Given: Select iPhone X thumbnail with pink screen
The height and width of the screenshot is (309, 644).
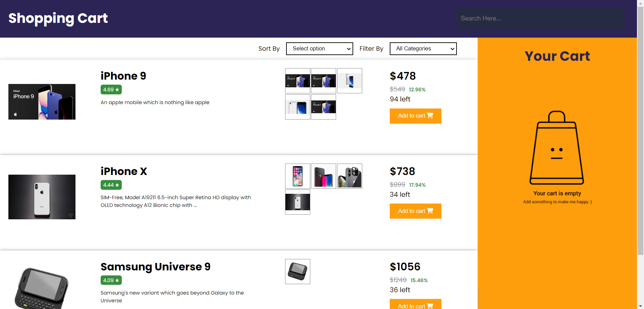Looking at the screenshot, I should coord(323,176).
